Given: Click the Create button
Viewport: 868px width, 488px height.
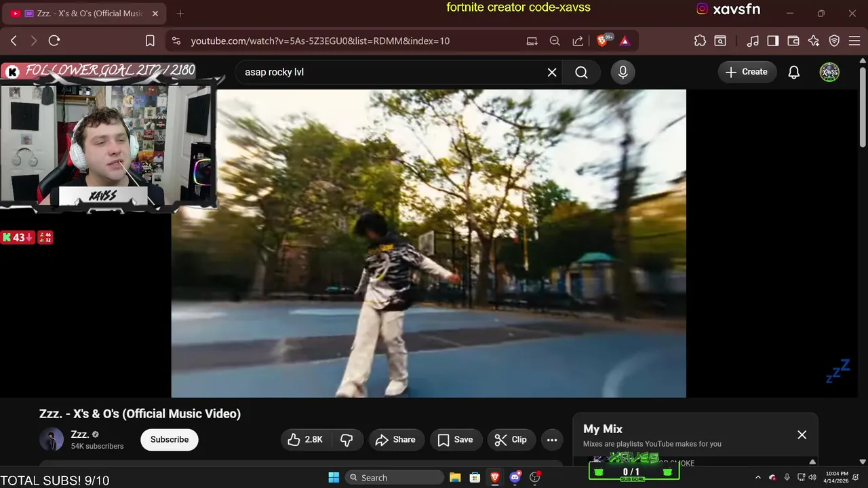Looking at the screenshot, I should pos(747,72).
